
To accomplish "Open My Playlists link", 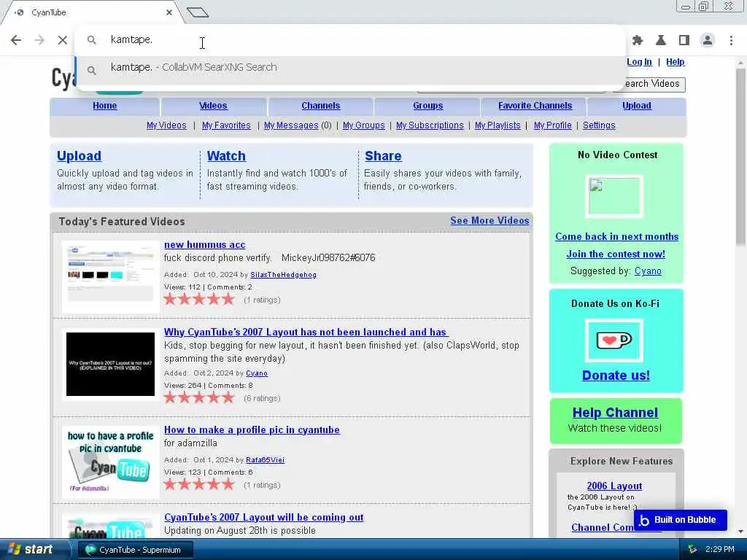I will 498,125.
